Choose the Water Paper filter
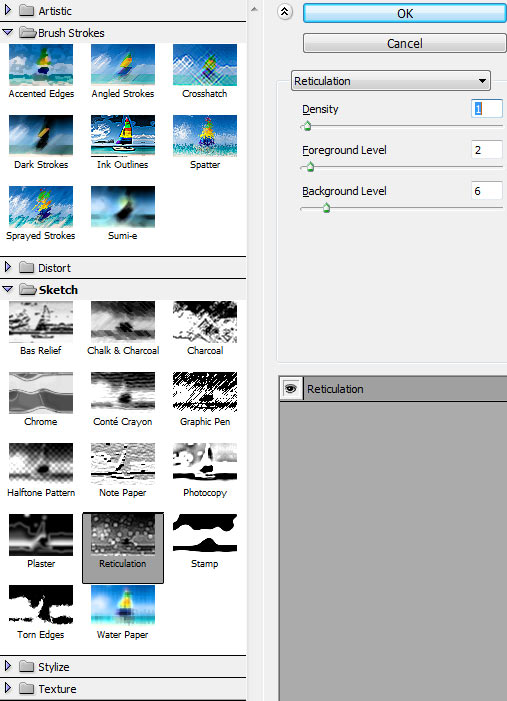The image size is (507, 701). coord(123,605)
